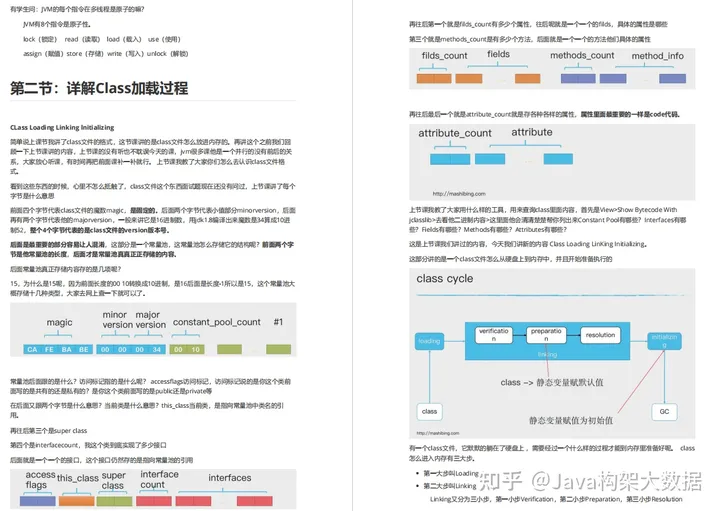Viewport: 720px width, 511px height.
Task: Click the line beginning Linking又分为三小步
Action: pos(556,499)
